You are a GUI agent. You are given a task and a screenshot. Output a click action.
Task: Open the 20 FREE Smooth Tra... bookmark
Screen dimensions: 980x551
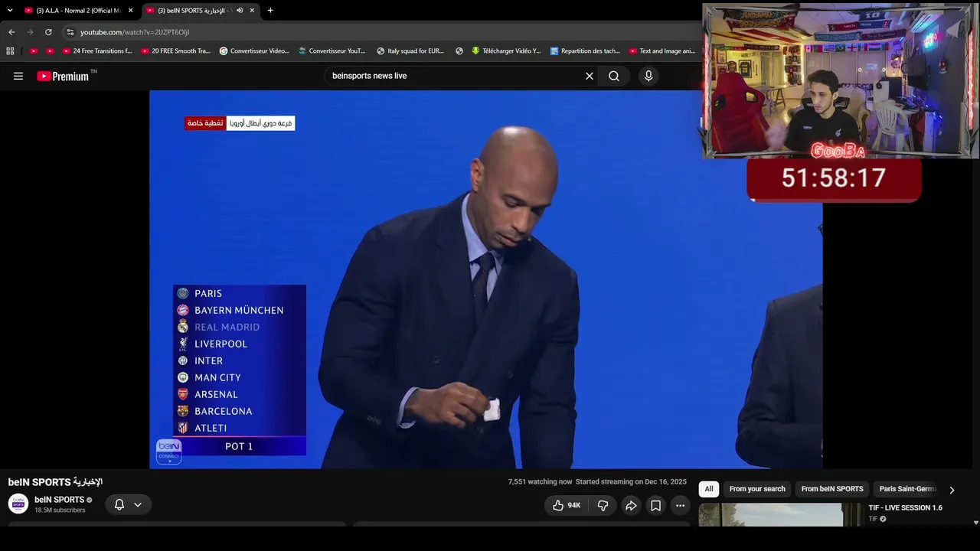click(175, 51)
